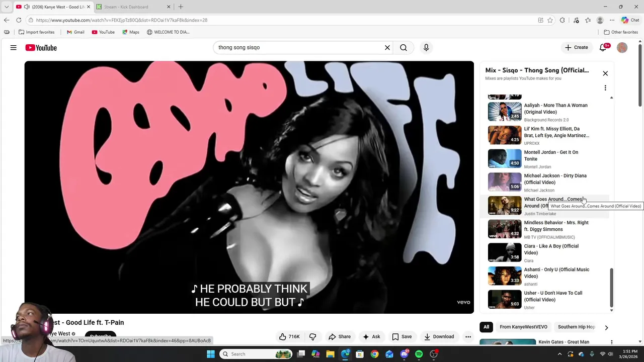
Task: Open Windows Start menu
Action: pyautogui.click(x=211, y=354)
